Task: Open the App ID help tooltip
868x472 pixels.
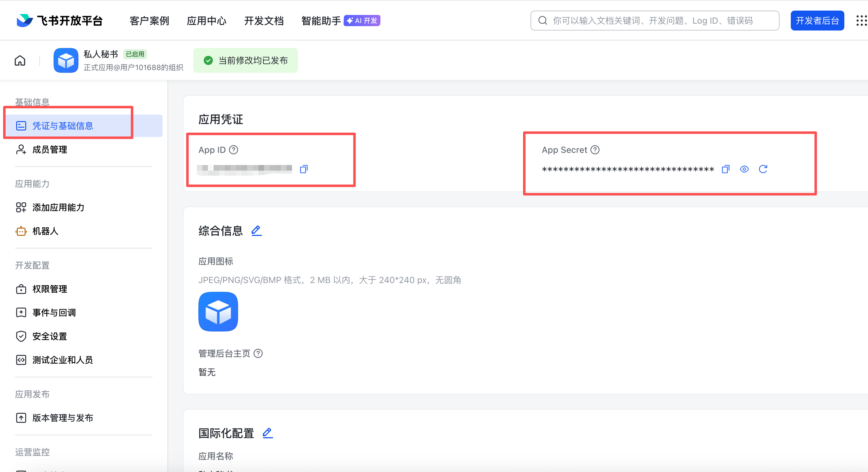Action: click(x=234, y=150)
